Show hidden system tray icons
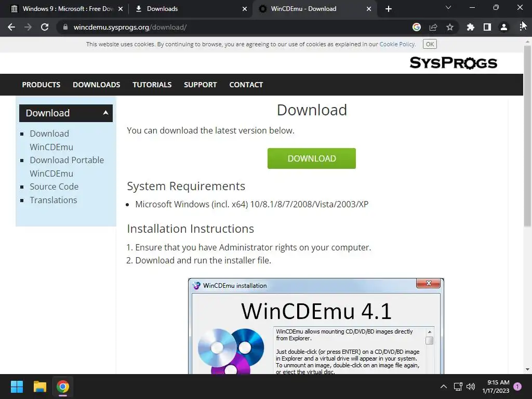 click(x=444, y=387)
